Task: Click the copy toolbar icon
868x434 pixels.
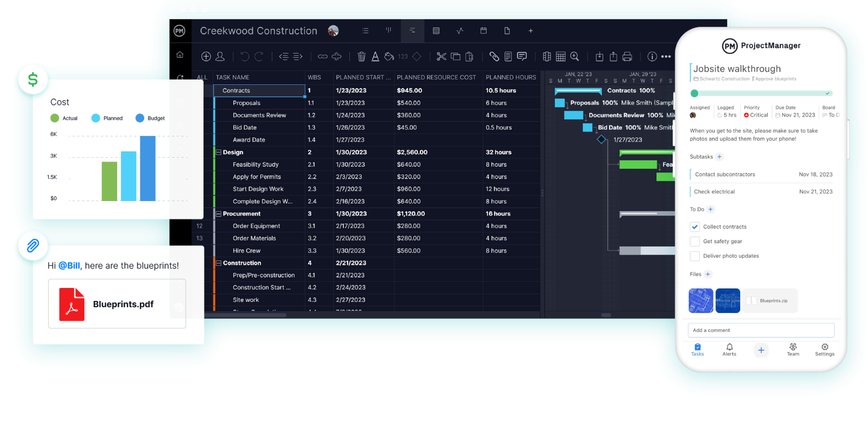Action: 455,56
